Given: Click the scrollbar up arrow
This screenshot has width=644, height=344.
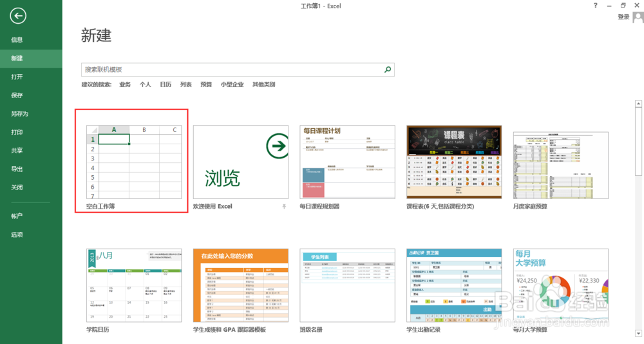Looking at the screenshot, I should tap(638, 104).
